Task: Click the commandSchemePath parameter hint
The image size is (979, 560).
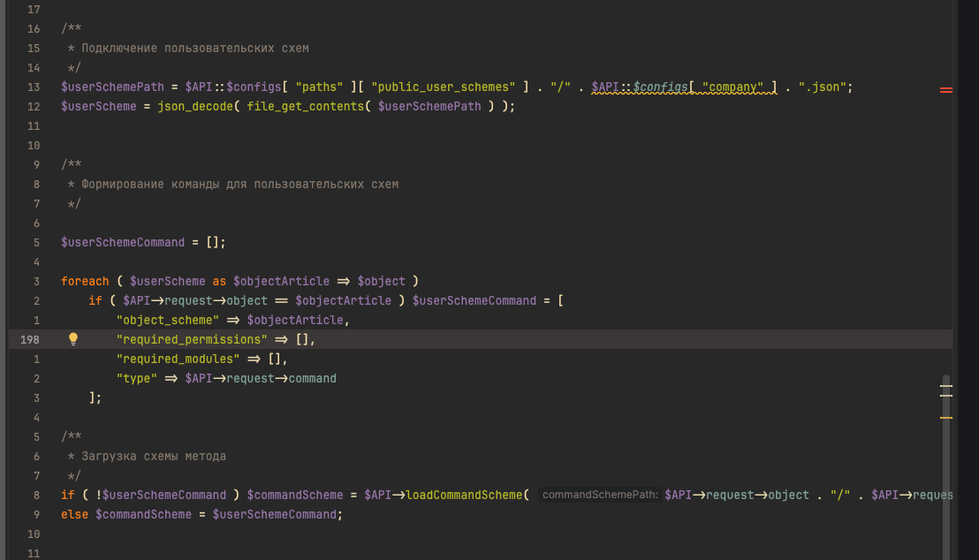Action: point(599,495)
